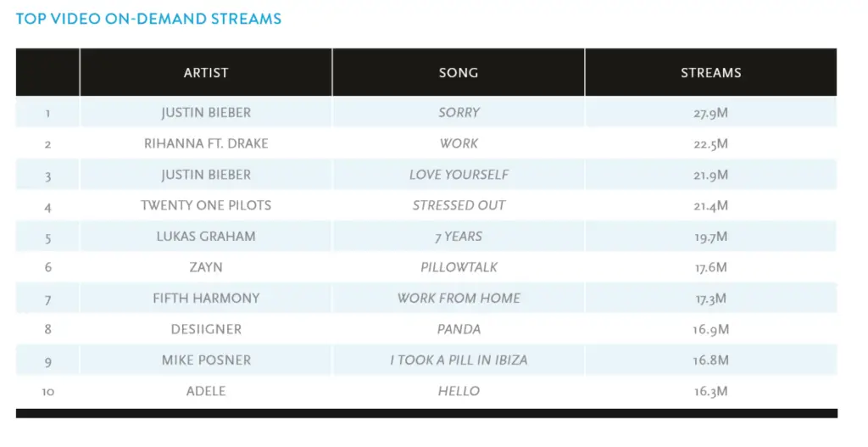
Task: Click the STREAMS column header
Action: 711,73
